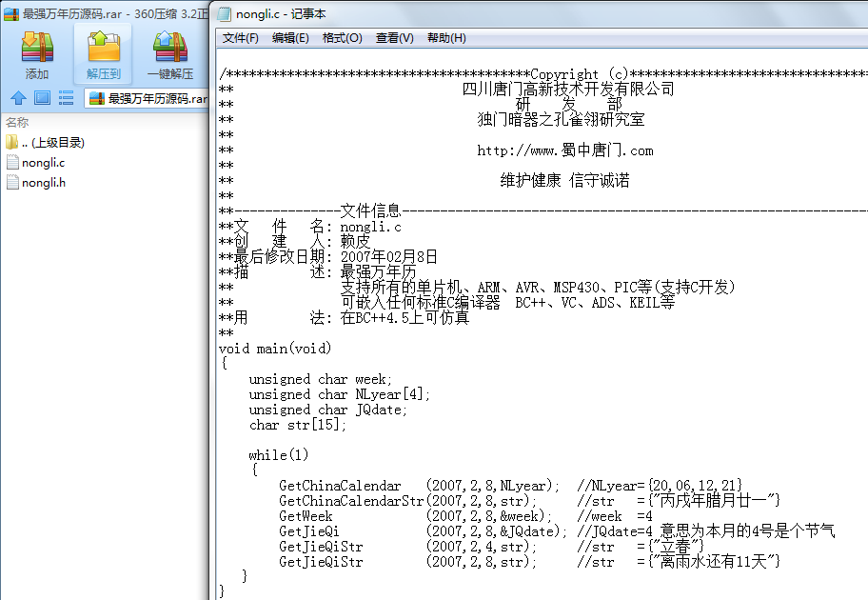Click the char str[15]; declaration
This screenshot has width=868, height=600.
298,425
